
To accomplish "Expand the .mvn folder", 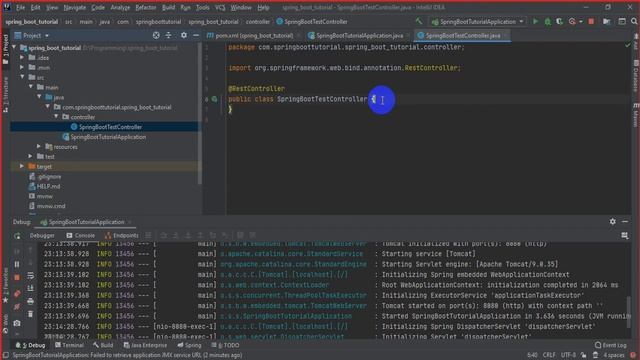I will [x=22, y=67].
